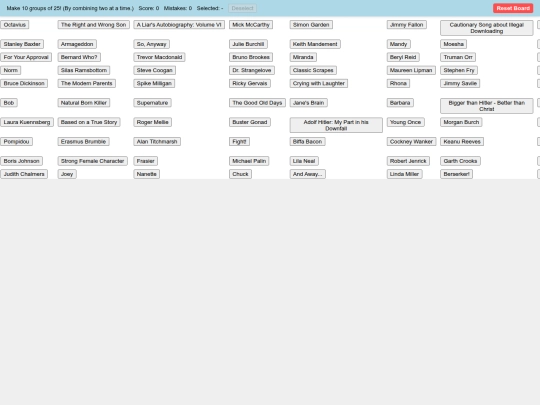540x405 pixels.
Task: Choose the Buster Gonad tile
Action: (x=250, y=122)
